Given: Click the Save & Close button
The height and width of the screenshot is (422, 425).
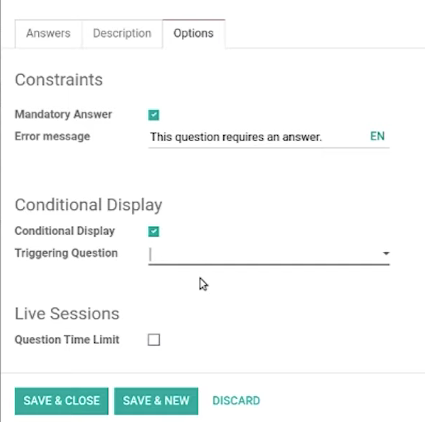Looking at the screenshot, I should (62, 401).
